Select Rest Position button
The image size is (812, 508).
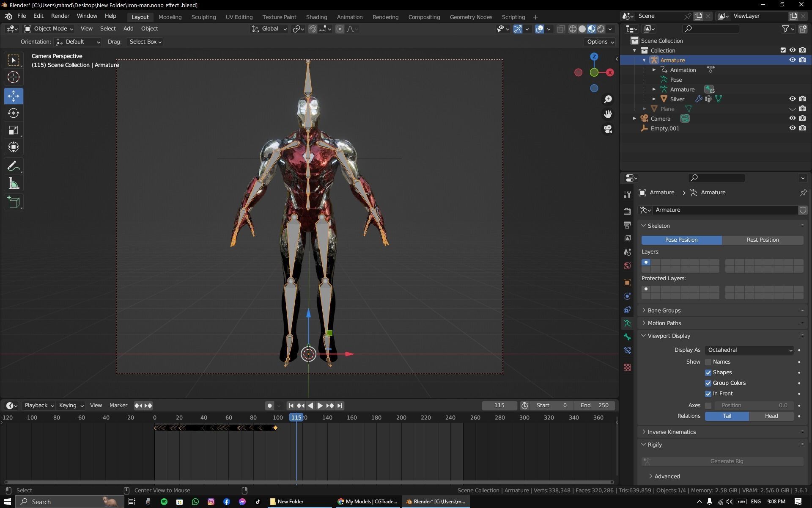pyautogui.click(x=763, y=240)
